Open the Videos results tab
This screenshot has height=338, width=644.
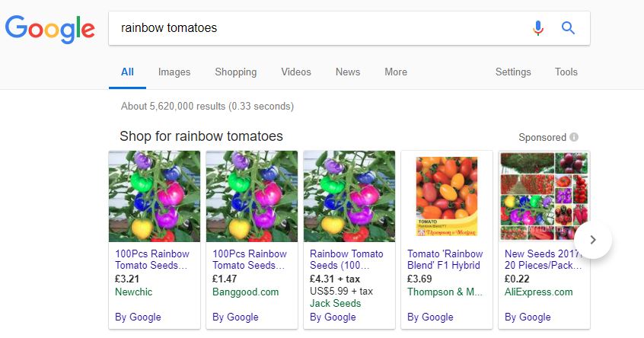pyautogui.click(x=296, y=72)
